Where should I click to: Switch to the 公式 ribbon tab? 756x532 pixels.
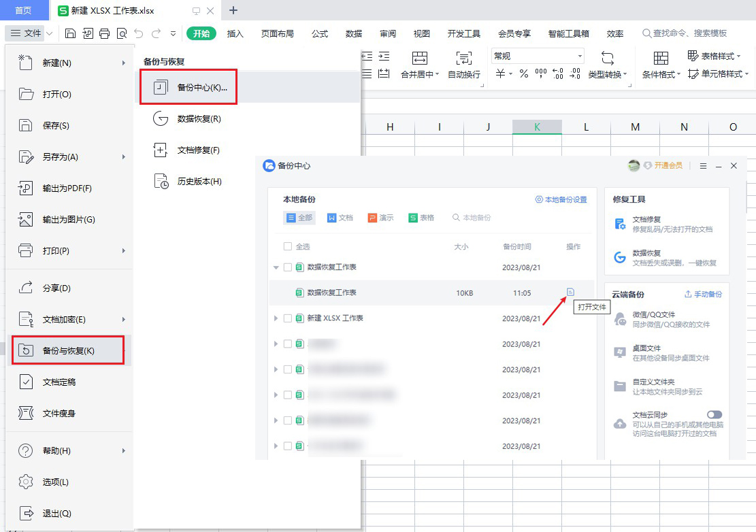(320, 33)
